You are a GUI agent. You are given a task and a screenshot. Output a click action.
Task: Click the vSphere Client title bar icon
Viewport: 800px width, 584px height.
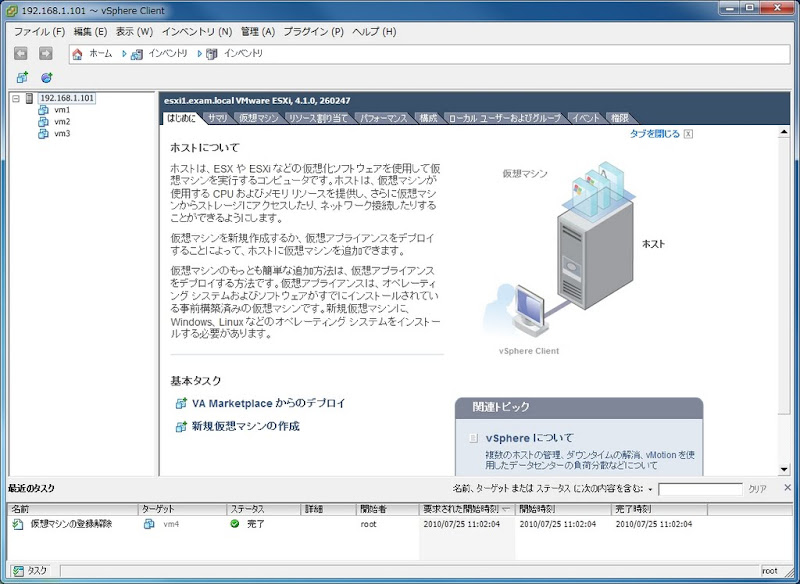click(x=12, y=10)
